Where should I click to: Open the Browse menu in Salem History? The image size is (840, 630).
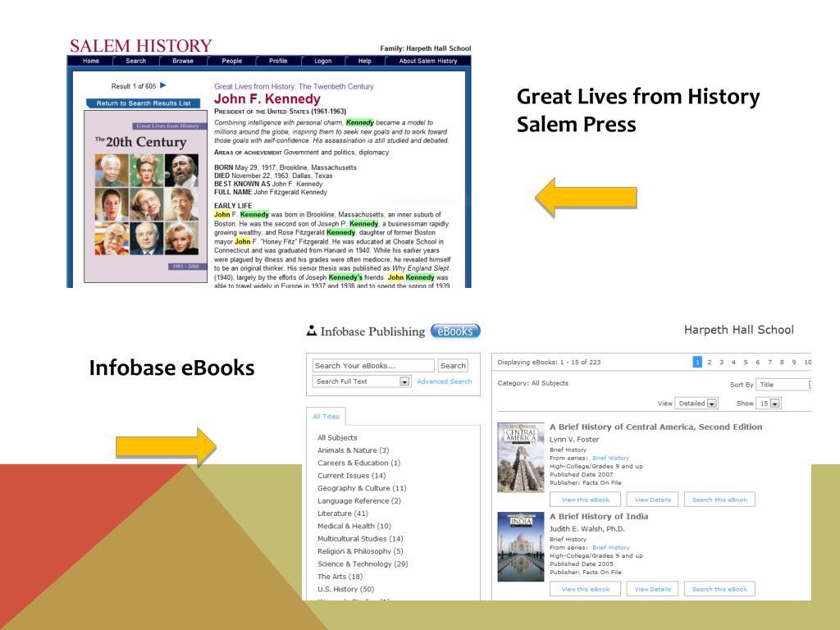click(x=183, y=61)
